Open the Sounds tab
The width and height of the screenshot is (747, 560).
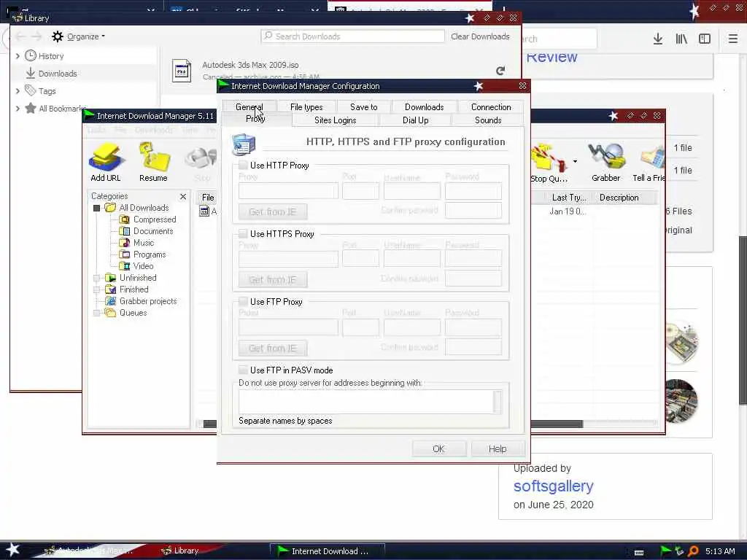(x=488, y=120)
